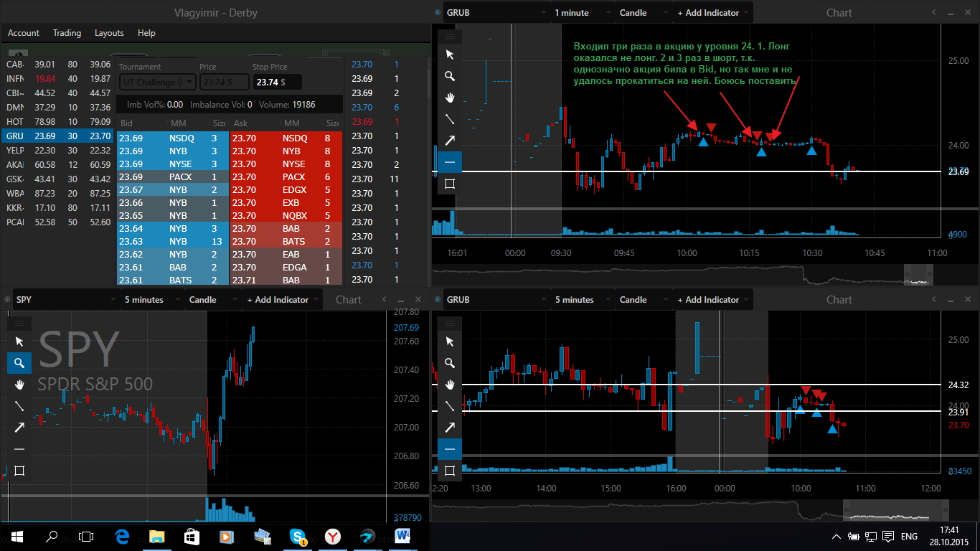Click back arrow in GRUB 5 minutes chart header
980x551 pixels.
click(x=933, y=300)
